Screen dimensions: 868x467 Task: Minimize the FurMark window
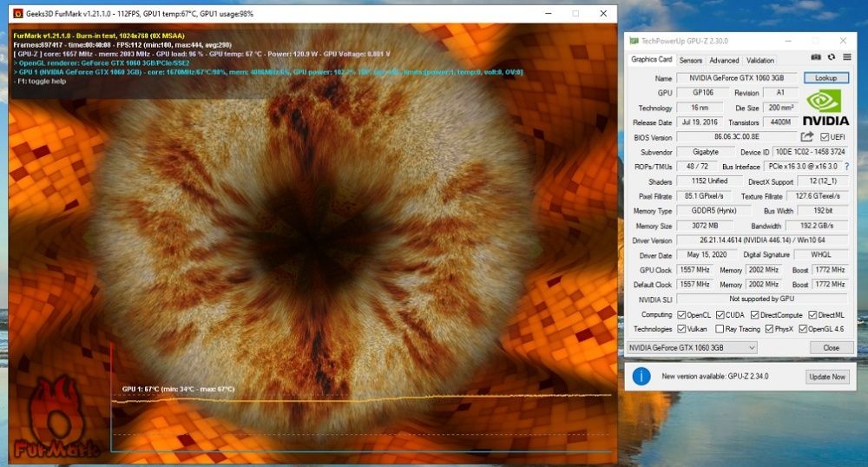tap(548, 13)
